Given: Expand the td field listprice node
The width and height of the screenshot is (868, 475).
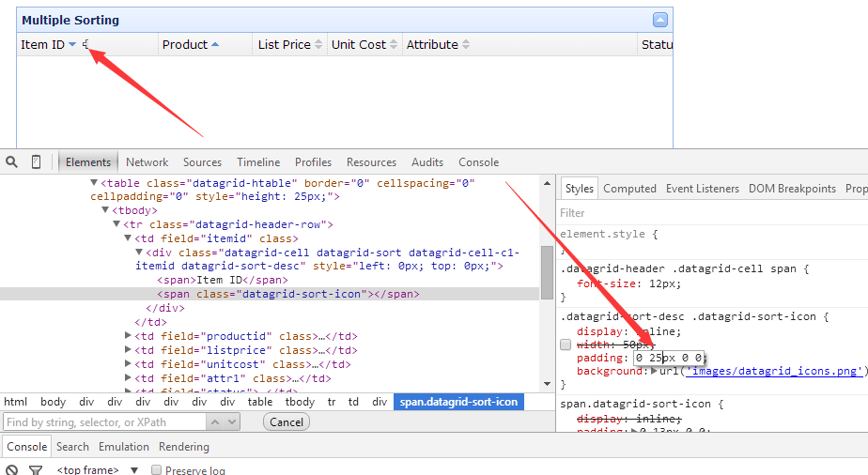Looking at the screenshot, I should pyautogui.click(x=128, y=349).
